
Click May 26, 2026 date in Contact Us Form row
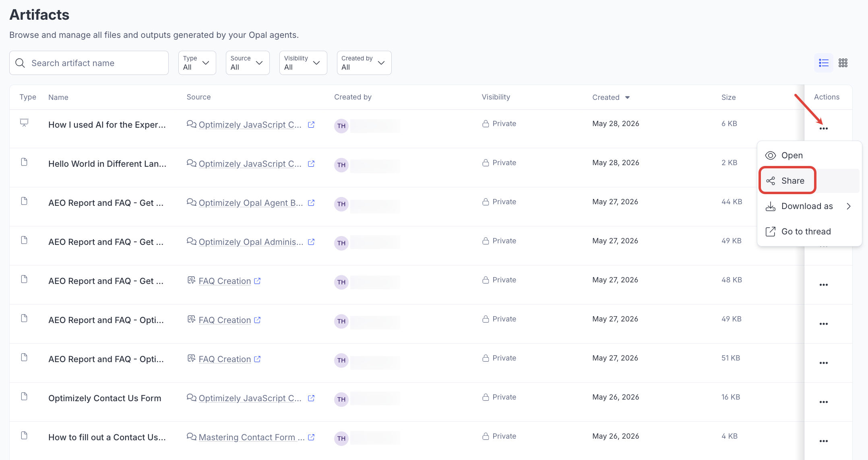616,397
